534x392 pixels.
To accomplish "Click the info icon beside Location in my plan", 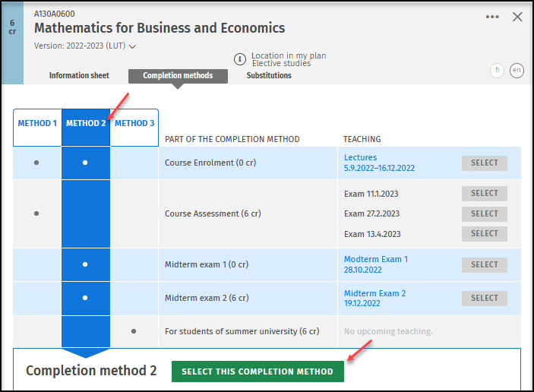I will click(x=240, y=59).
